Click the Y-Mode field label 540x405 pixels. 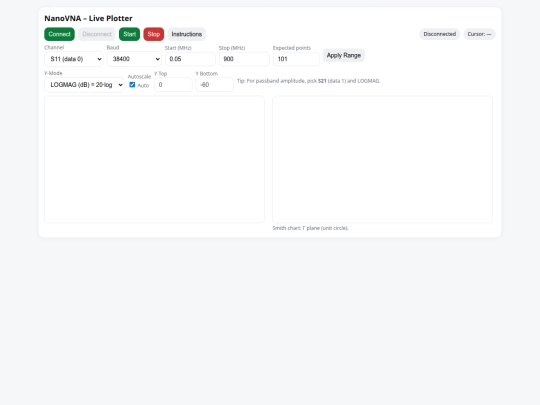(x=53, y=73)
